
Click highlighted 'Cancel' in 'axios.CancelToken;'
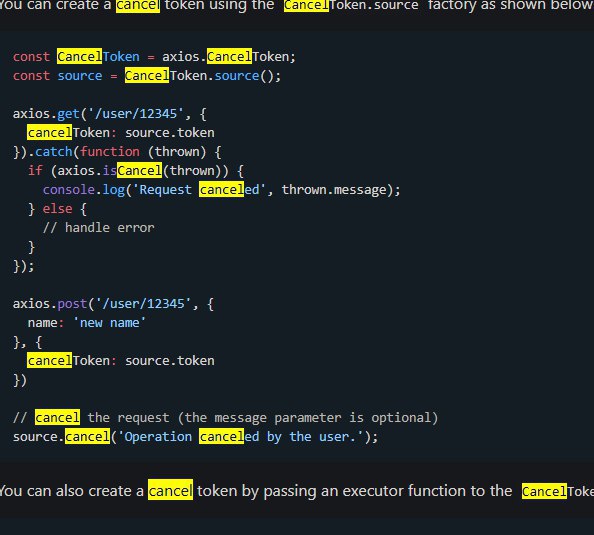[229, 57]
